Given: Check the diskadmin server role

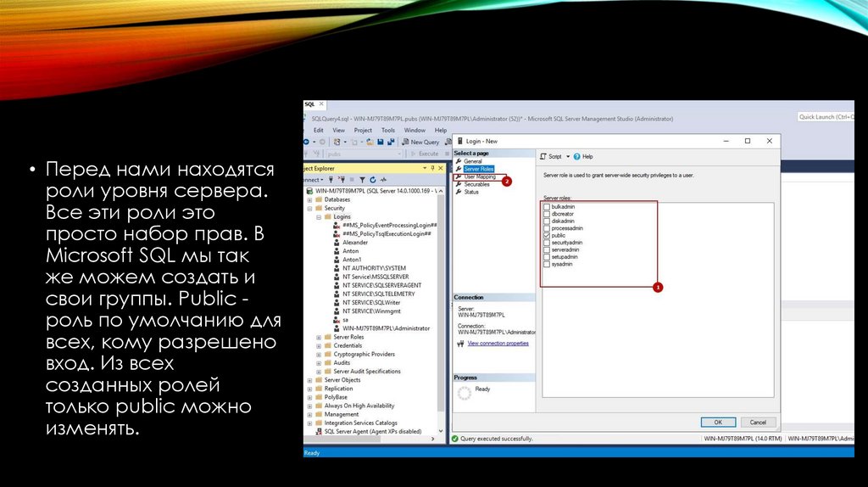Looking at the screenshot, I should tap(547, 221).
